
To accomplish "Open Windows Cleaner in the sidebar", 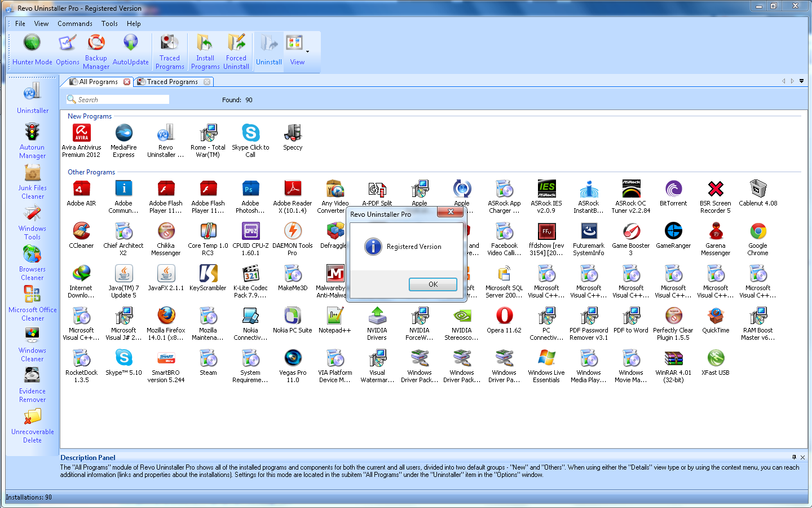I will click(x=33, y=344).
